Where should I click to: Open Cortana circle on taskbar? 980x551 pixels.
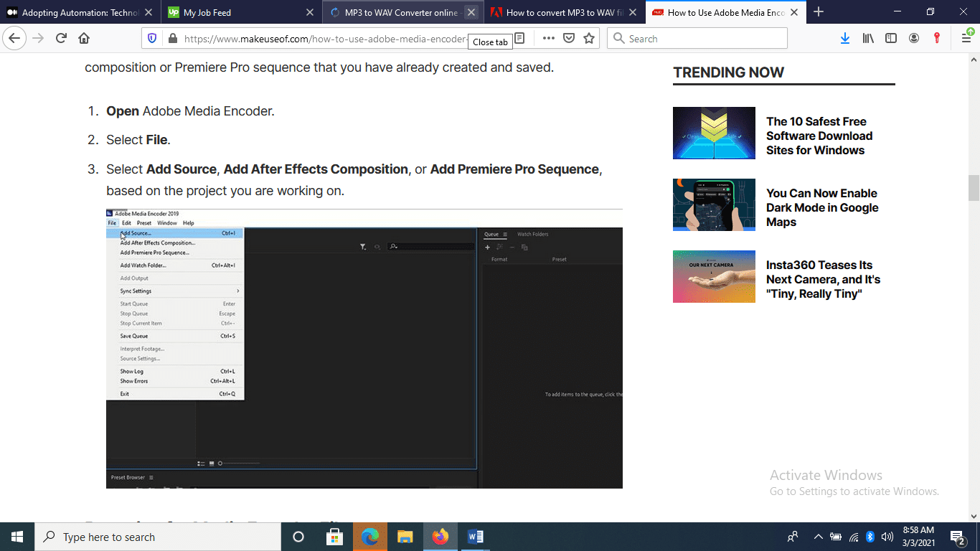(x=298, y=537)
